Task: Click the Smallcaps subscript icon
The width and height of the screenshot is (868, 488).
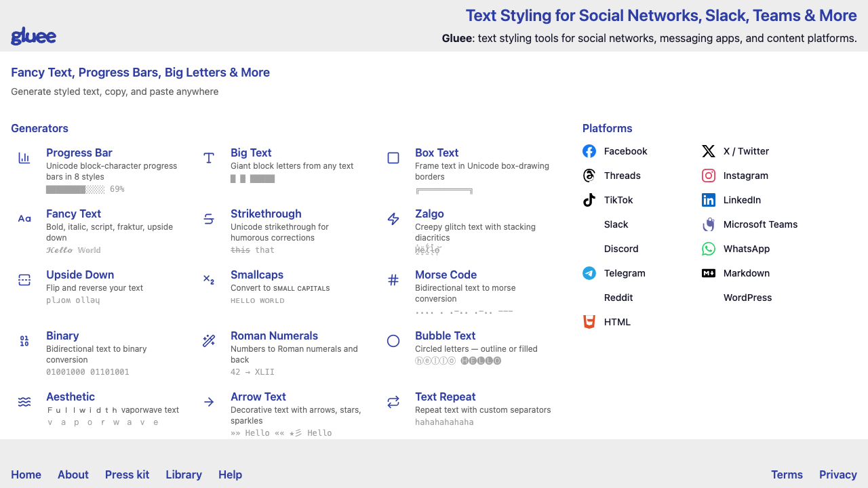Action: point(209,280)
